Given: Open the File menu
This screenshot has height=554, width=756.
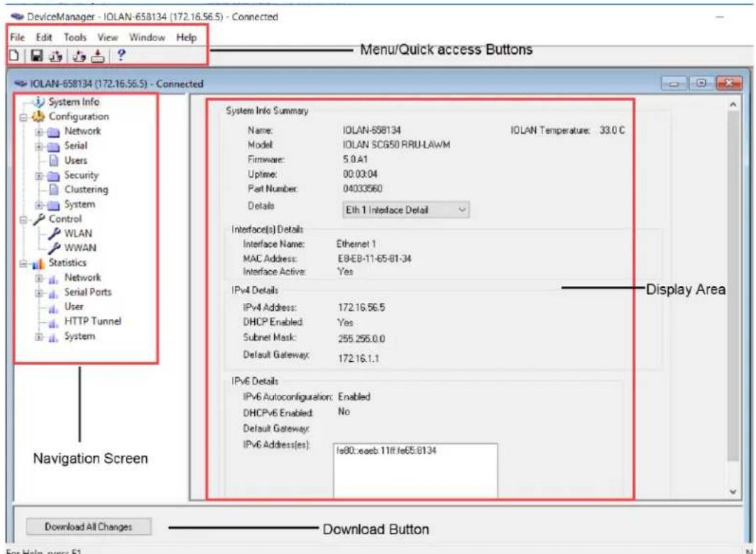Looking at the screenshot, I should point(17,38).
